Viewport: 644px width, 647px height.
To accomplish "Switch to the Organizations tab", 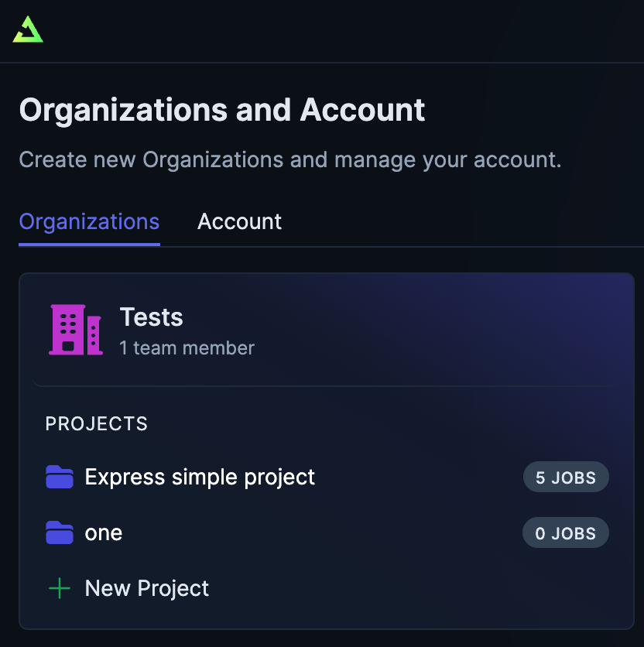I will coord(89,222).
